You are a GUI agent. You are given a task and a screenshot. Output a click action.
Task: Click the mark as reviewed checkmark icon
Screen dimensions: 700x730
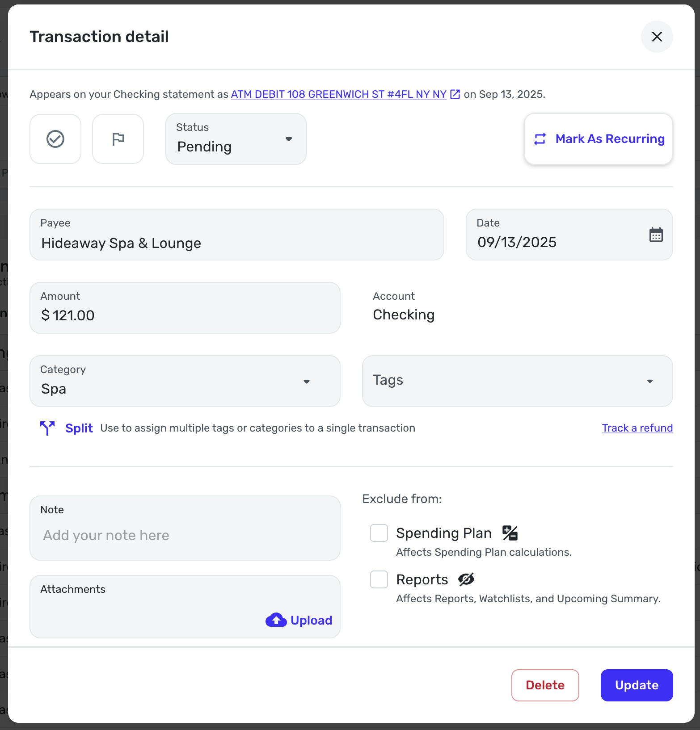click(55, 139)
